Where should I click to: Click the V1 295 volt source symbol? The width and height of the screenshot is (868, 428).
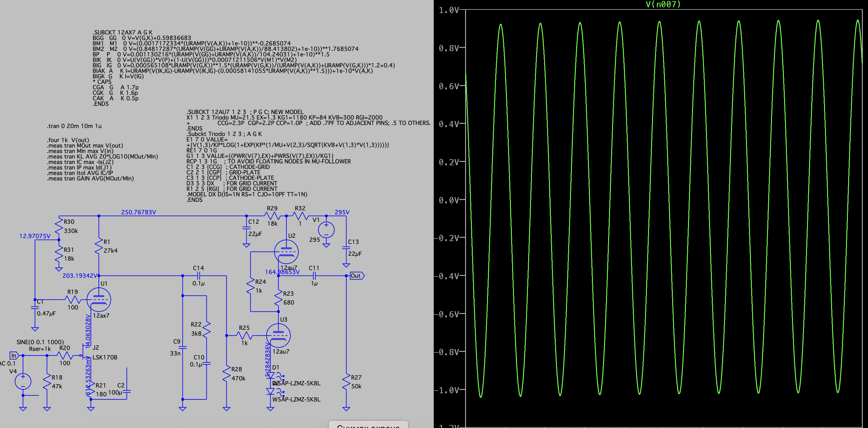[326, 230]
